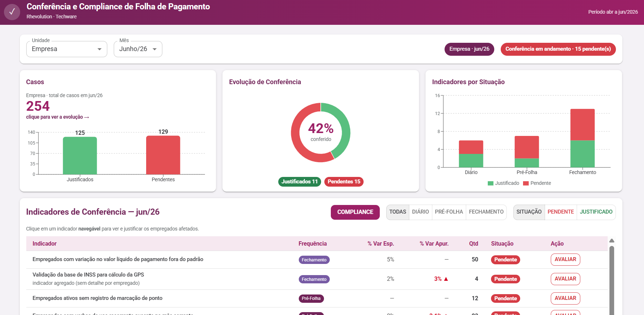The width and height of the screenshot is (644, 315).
Task: Click the Qtd column header
Action: tap(473, 244)
